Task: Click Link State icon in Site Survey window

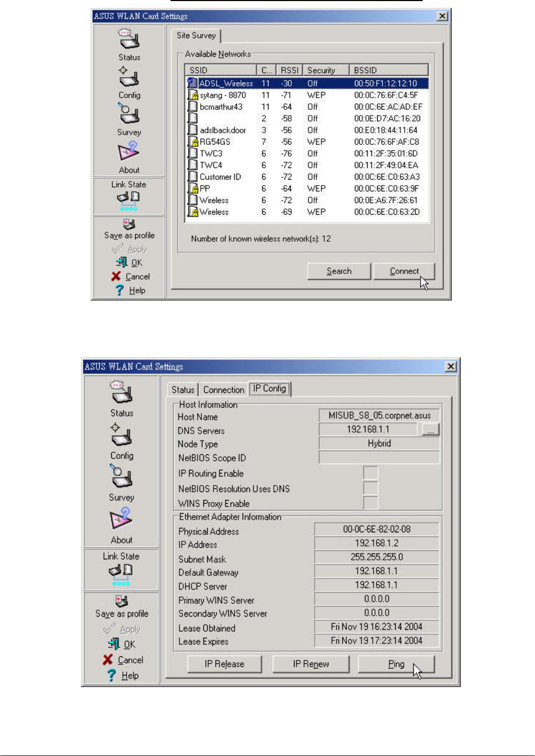Action: pyautogui.click(x=128, y=201)
